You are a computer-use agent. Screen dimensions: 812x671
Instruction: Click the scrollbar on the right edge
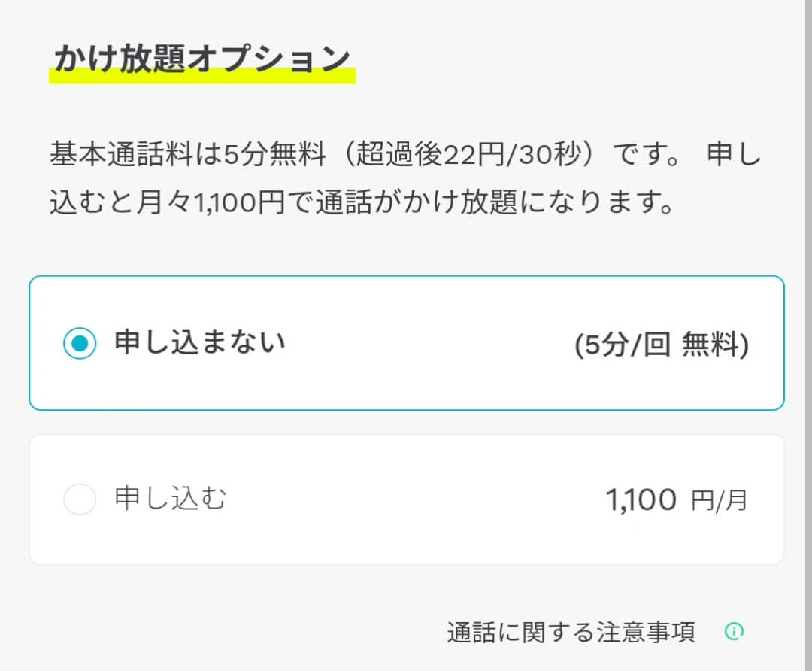808,335
